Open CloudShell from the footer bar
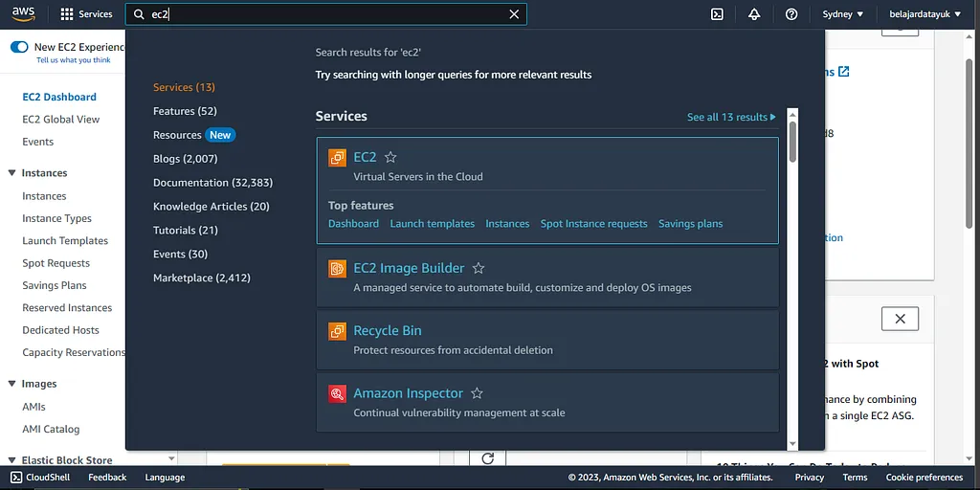Viewport: 980px width, 490px height. (40, 478)
